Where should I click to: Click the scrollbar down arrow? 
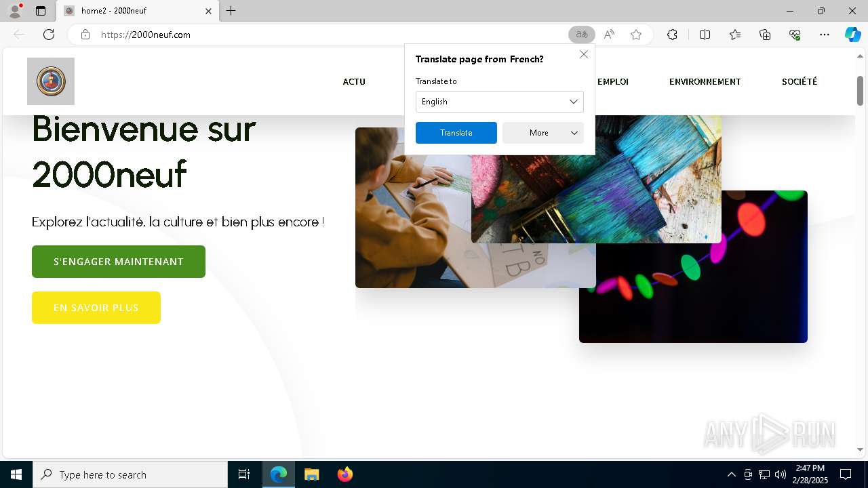[x=860, y=449]
